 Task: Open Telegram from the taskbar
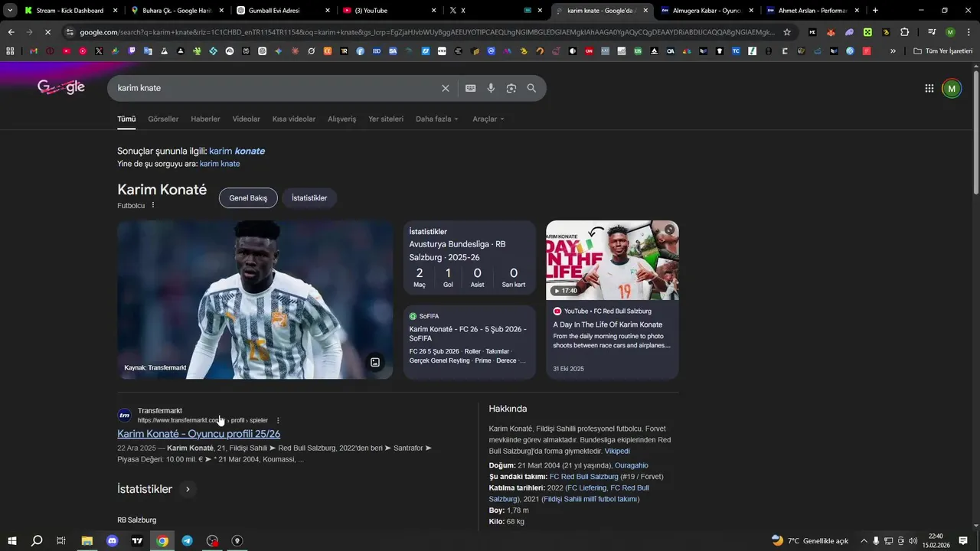(x=188, y=540)
